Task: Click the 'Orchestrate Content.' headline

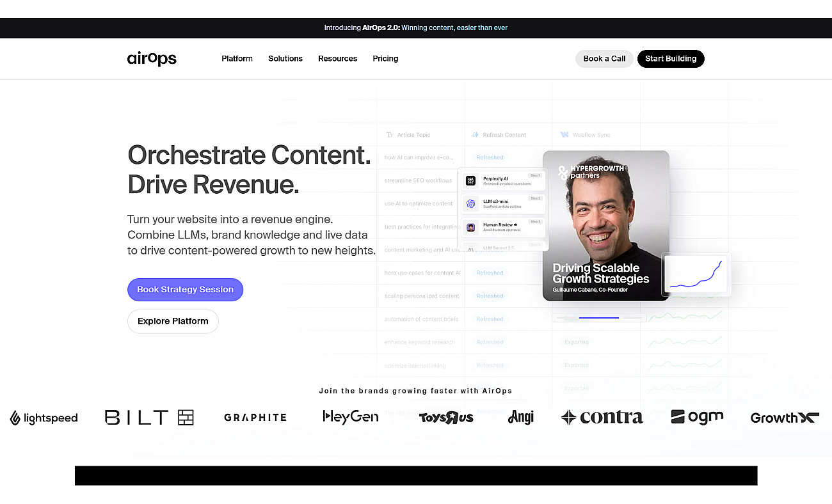Action: [x=249, y=155]
